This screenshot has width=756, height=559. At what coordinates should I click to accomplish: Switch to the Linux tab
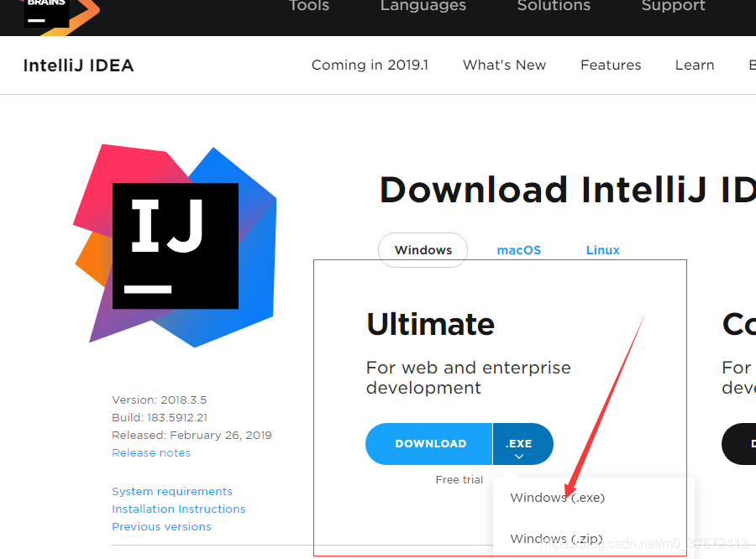click(602, 250)
